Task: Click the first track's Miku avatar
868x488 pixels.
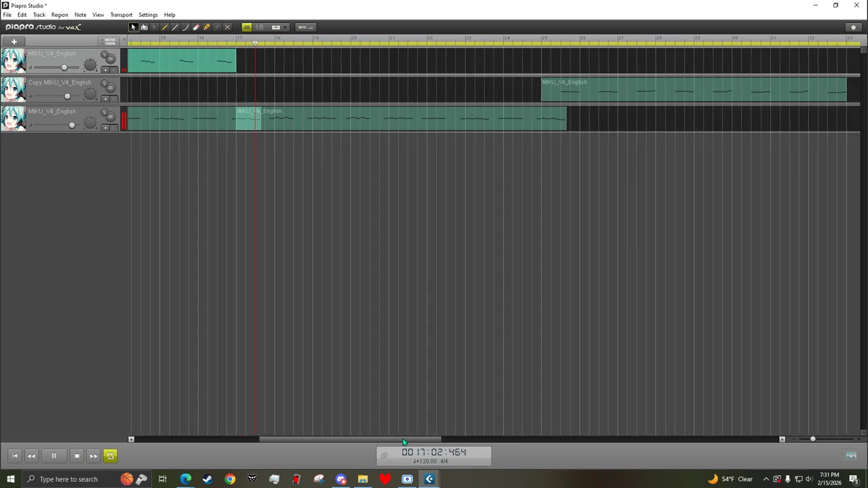Action: click(13, 61)
